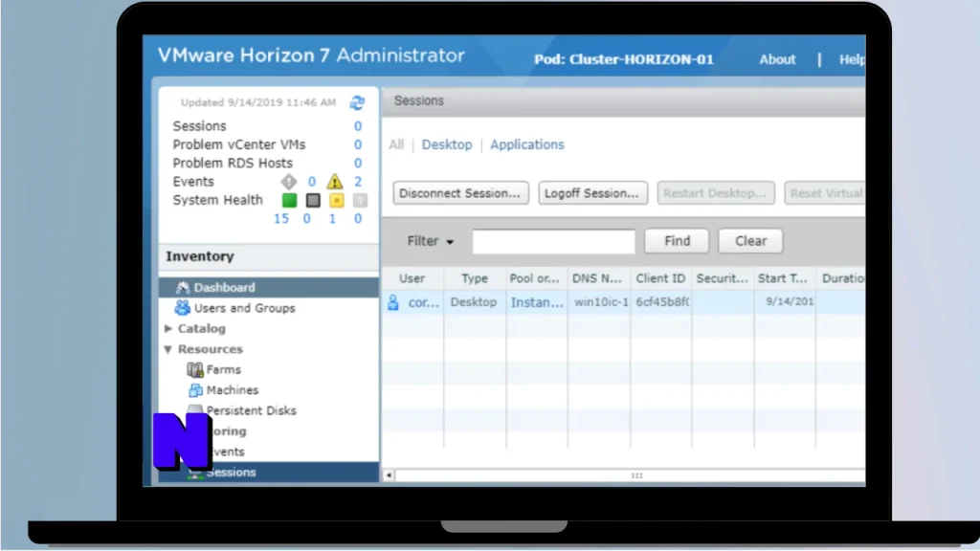Open the About link in header
The image size is (980, 551).
777,60
